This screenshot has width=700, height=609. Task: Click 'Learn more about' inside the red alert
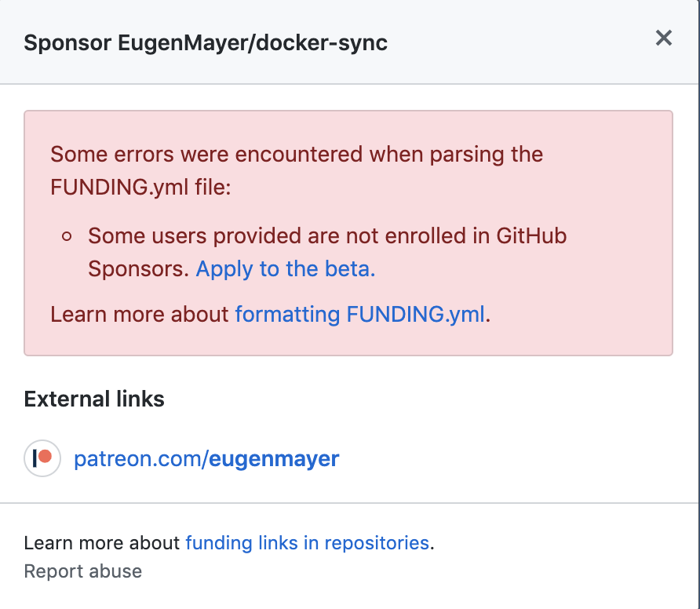click(x=139, y=315)
